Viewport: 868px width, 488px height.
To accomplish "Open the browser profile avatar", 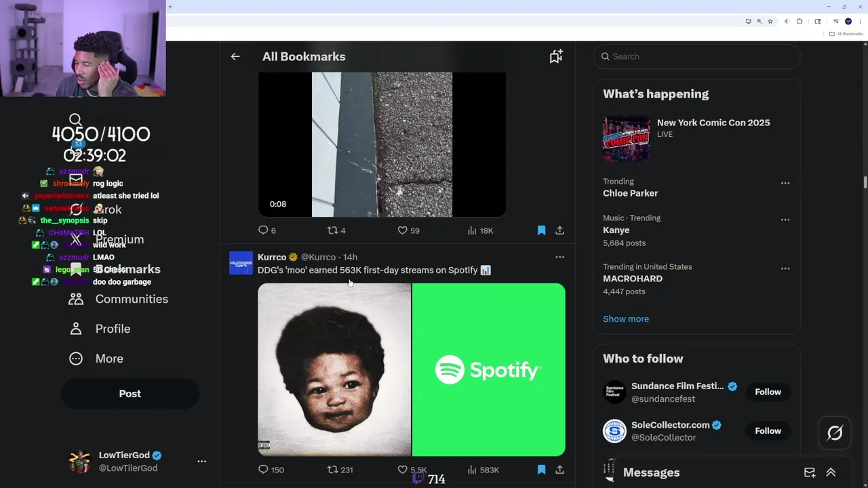I will point(848,21).
